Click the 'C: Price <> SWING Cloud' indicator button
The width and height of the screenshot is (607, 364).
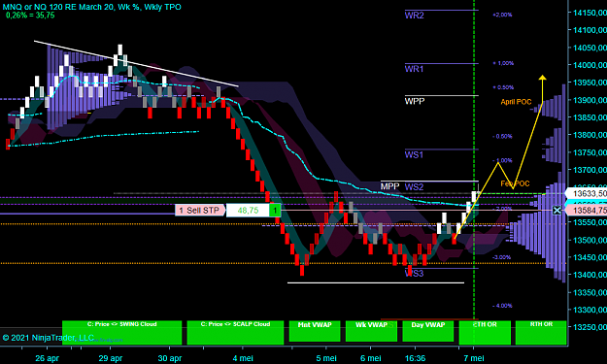click(x=121, y=332)
